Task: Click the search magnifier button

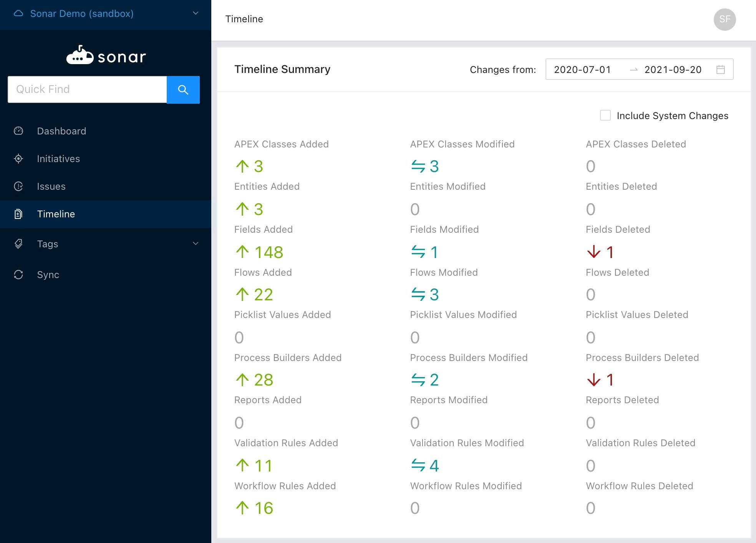Action: pos(183,89)
